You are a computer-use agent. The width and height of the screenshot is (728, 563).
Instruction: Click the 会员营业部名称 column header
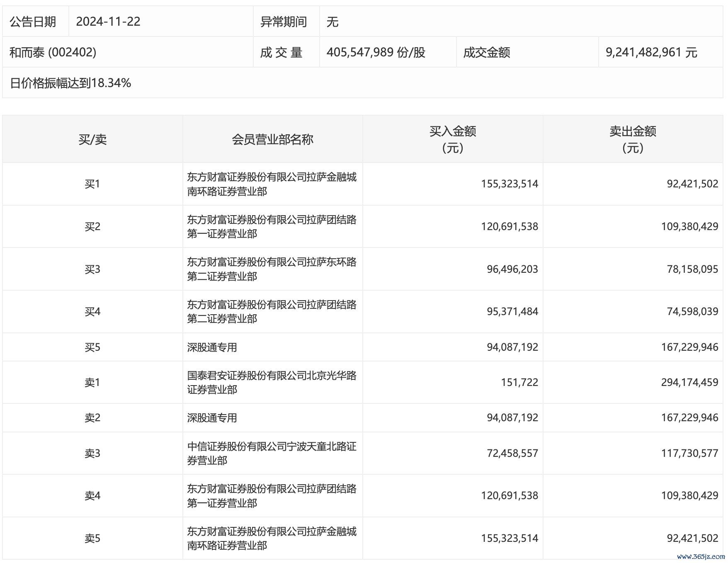click(272, 139)
